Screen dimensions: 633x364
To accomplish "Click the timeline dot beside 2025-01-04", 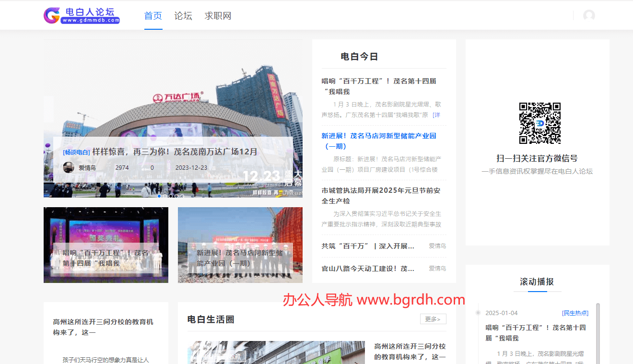I will [x=478, y=313].
